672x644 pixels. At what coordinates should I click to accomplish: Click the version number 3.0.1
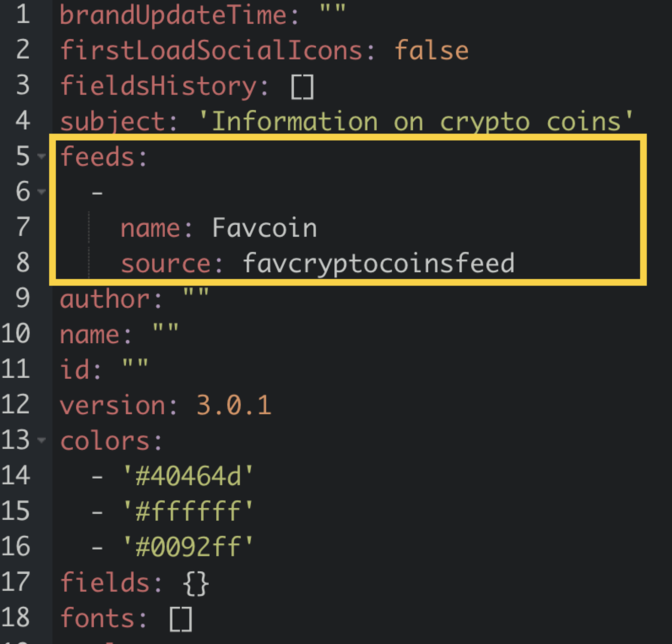tap(234, 405)
